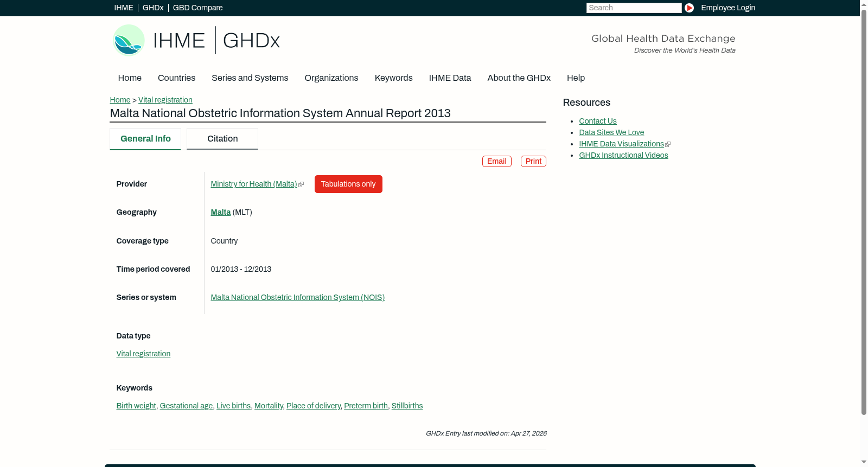Click the page vertical scrollbar thumb
868x467 pixels.
[x=864, y=212]
